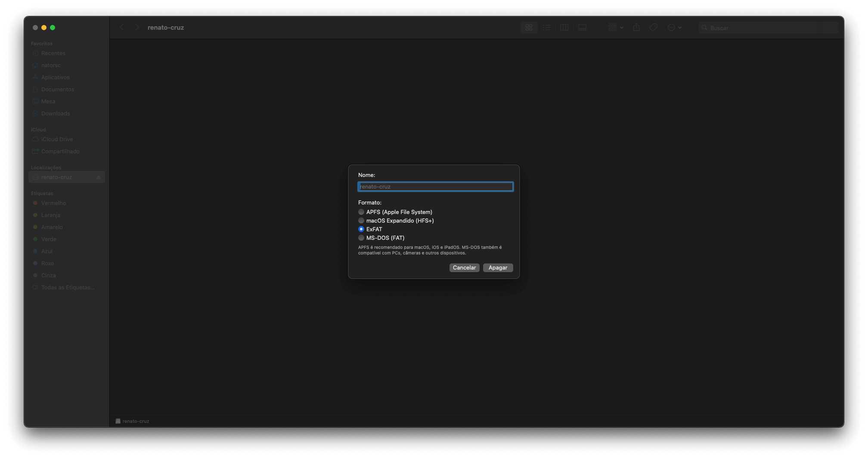Filter by the Roxo tag
Image resolution: width=868 pixels, height=459 pixels.
[67, 264]
